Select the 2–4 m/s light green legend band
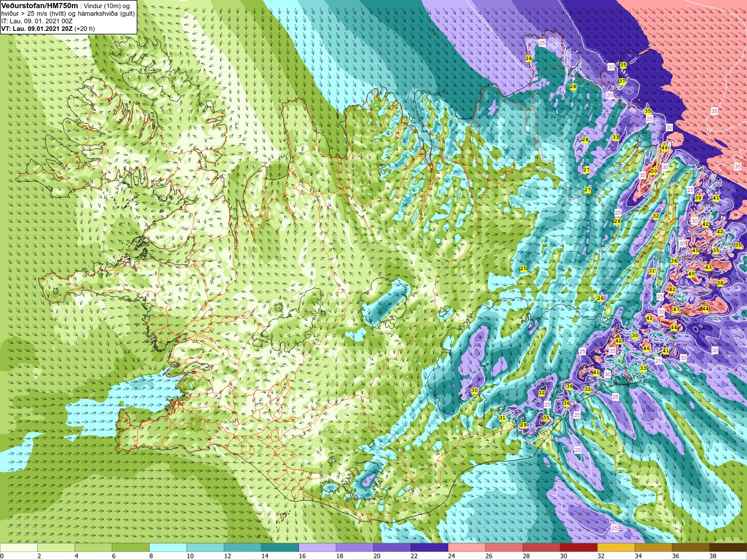Screen dimensions: 747x560 [x=56, y=548]
